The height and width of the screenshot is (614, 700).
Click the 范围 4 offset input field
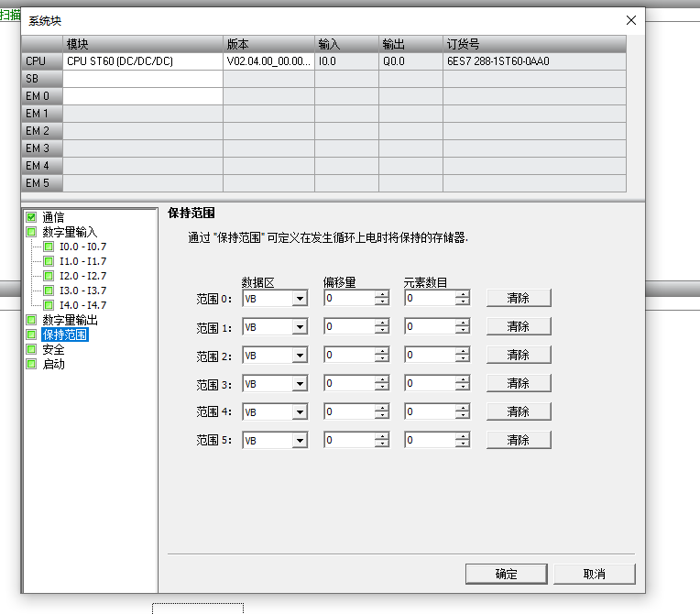click(x=349, y=412)
